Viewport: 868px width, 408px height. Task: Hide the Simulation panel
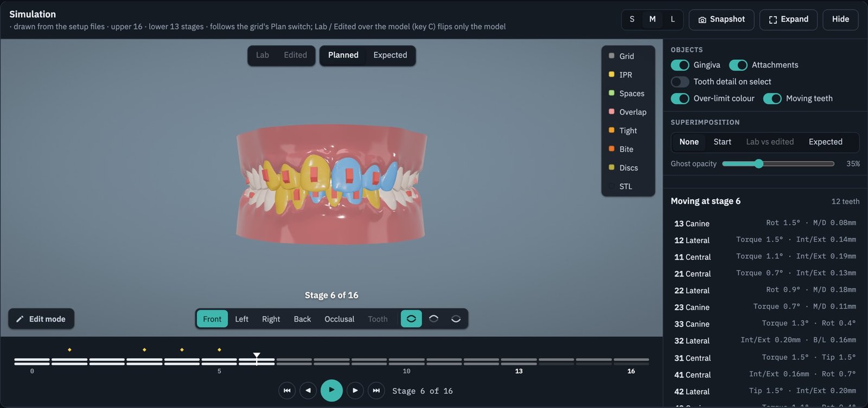[x=840, y=20]
